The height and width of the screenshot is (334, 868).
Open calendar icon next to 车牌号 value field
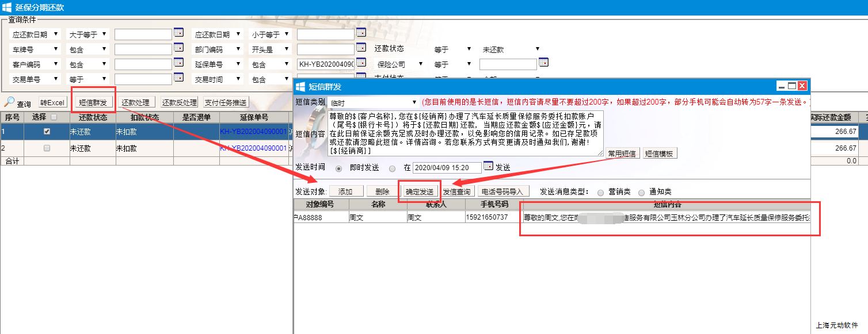[x=178, y=48]
